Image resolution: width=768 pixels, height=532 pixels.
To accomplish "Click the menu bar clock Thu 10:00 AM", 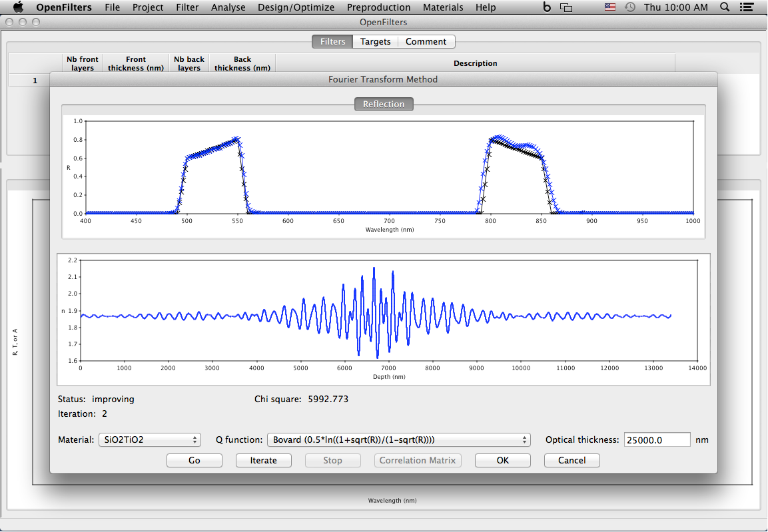I will click(676, 7).
